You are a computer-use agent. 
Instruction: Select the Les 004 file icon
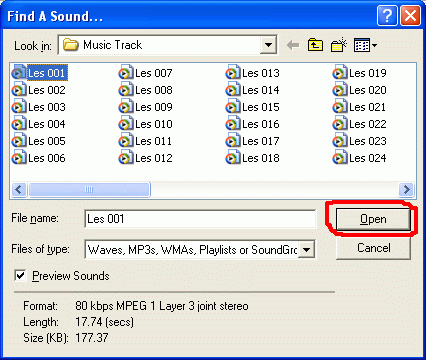[19, 124]
